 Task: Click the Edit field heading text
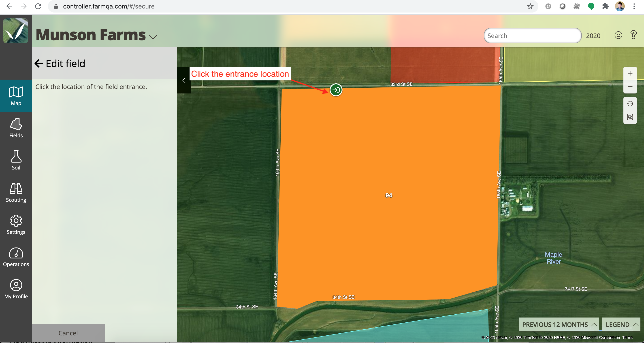click(66, 64)
